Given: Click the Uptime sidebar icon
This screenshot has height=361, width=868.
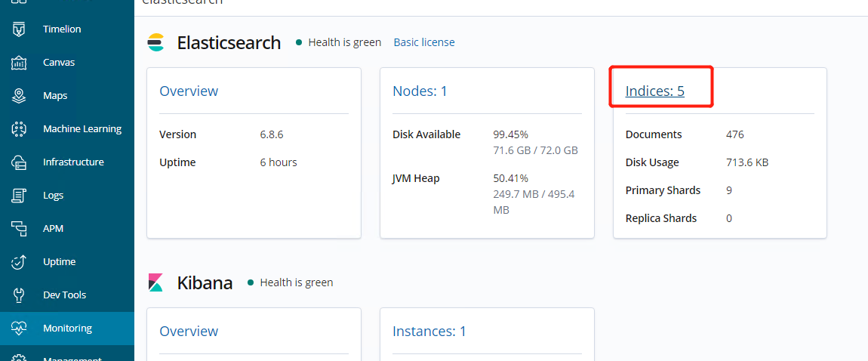Looking at the screenshot, I should pyautogui.click(x=19, y=262).
